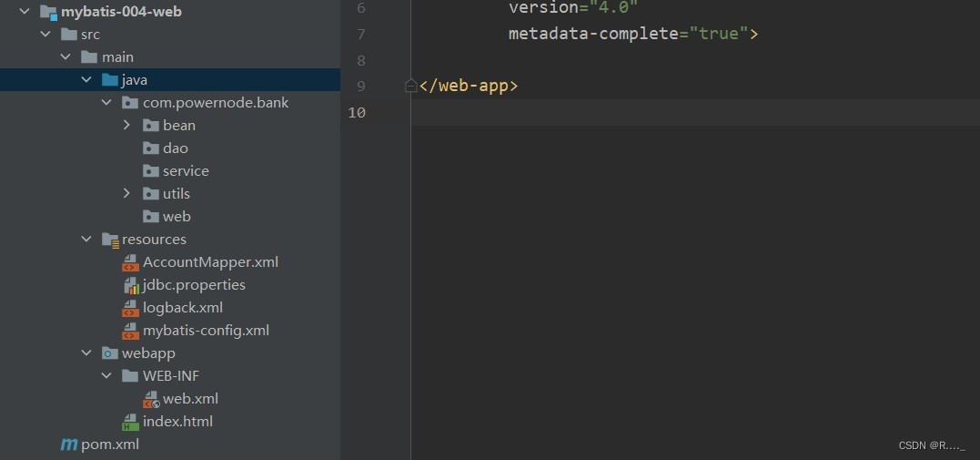Select the resources folder label

pyautogui.click(x=154, y=239)
